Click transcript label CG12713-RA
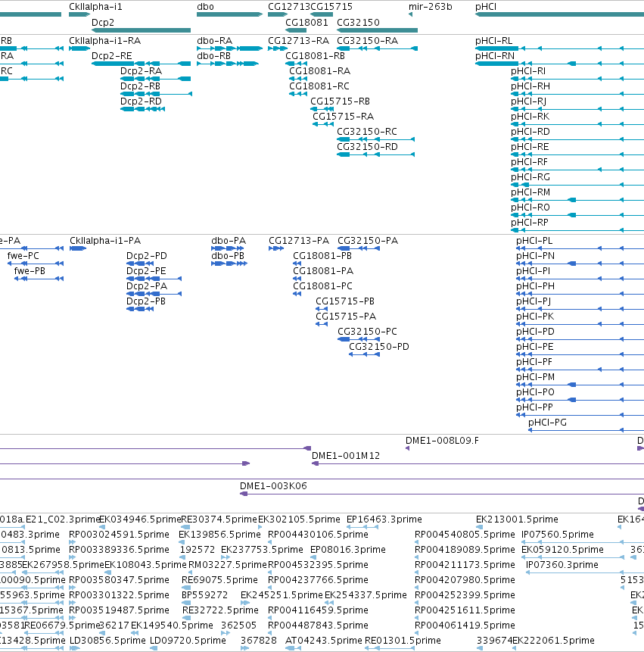The image size is (644, 652). (x=298, y=41)
